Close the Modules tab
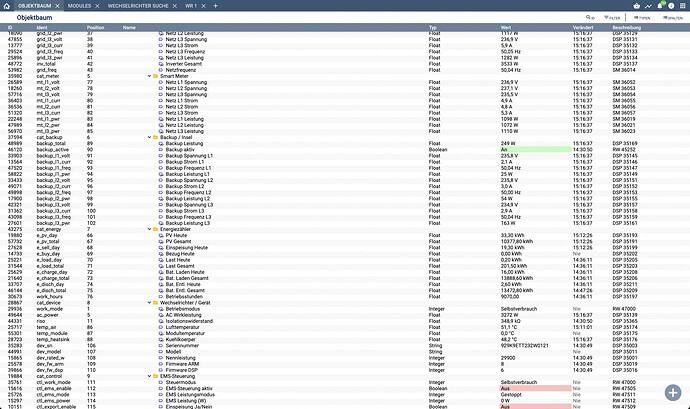The height and width of the screenshot is (409, 690). 97,6
